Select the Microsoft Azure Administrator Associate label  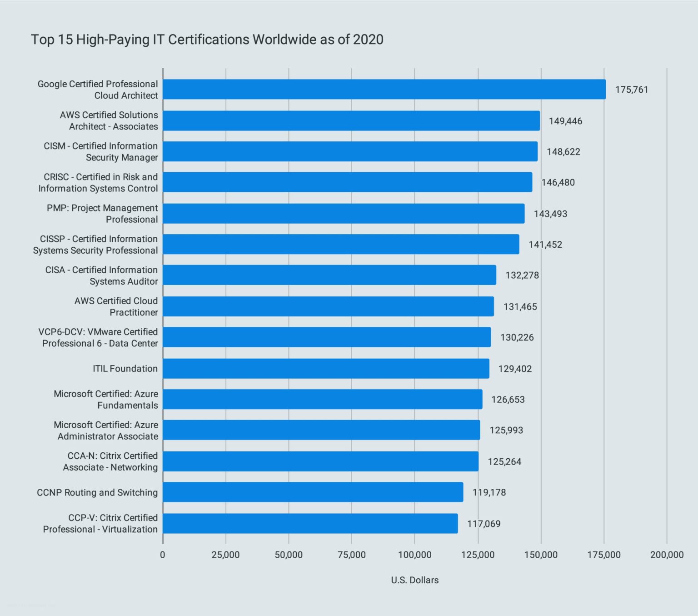click(106, 431)
